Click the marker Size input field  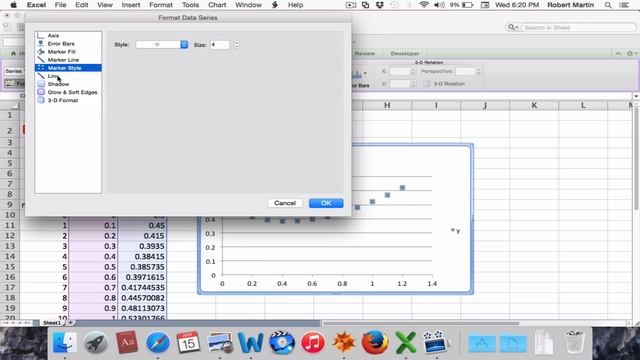click(x=220, y=44)
